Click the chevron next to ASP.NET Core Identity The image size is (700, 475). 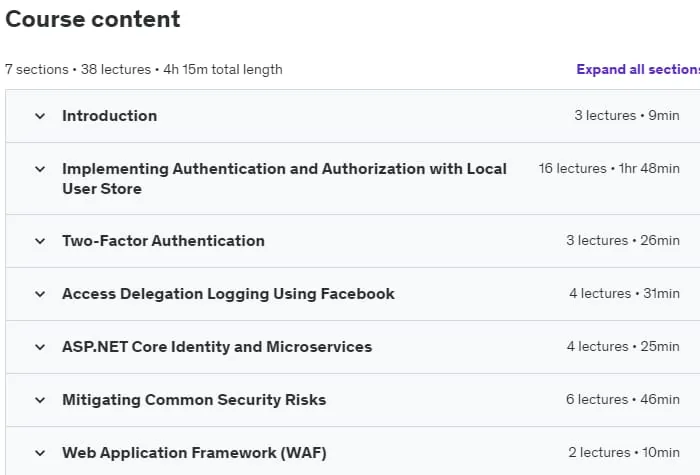click(x=40, y=347)
